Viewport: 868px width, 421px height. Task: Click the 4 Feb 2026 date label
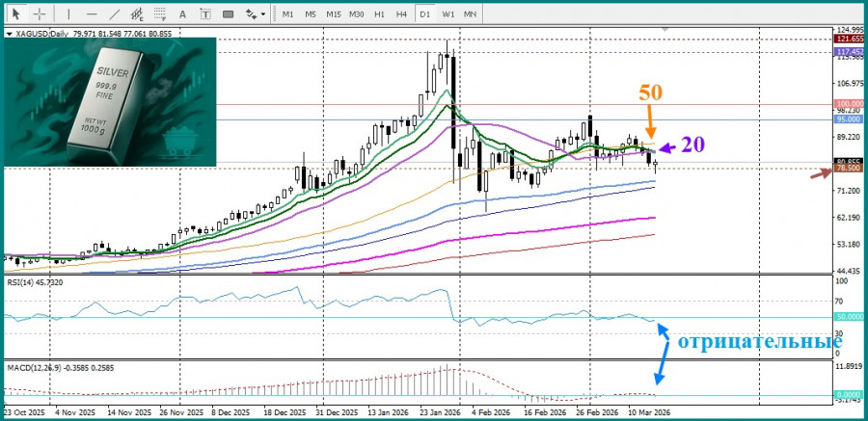pos(493,412)
